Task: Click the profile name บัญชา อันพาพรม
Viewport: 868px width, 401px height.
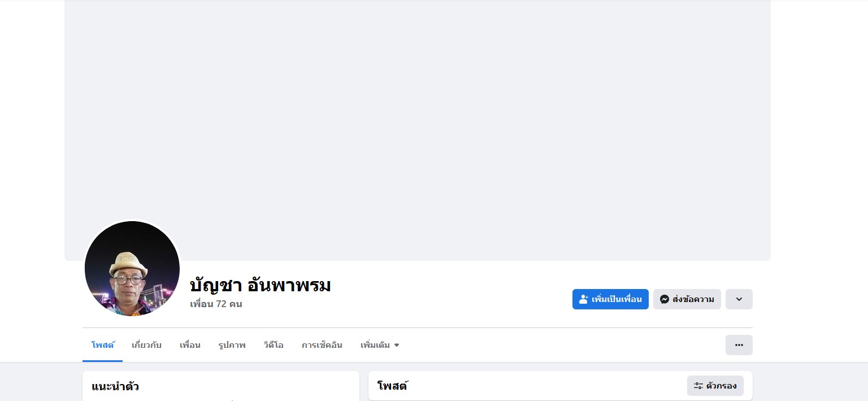Action: (261, 285)
